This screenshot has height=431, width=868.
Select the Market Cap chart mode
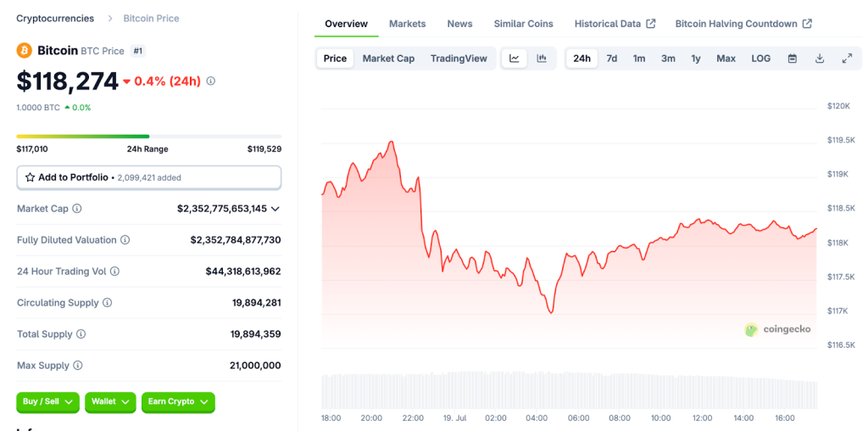388,59
